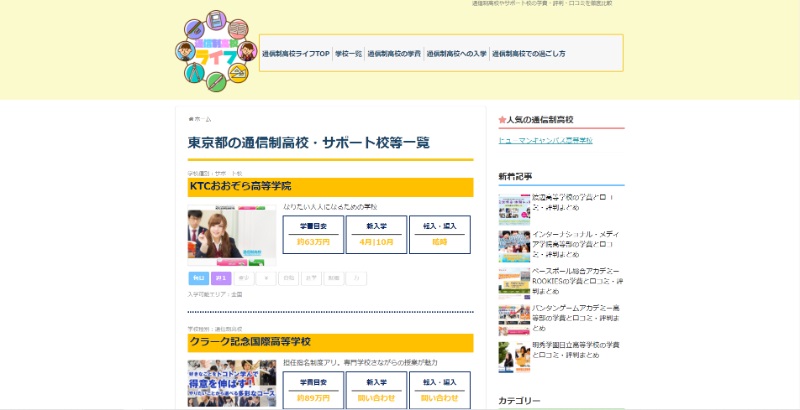
Task: Click the 4月|10月 new enrollment box
Action: [377, 235]
